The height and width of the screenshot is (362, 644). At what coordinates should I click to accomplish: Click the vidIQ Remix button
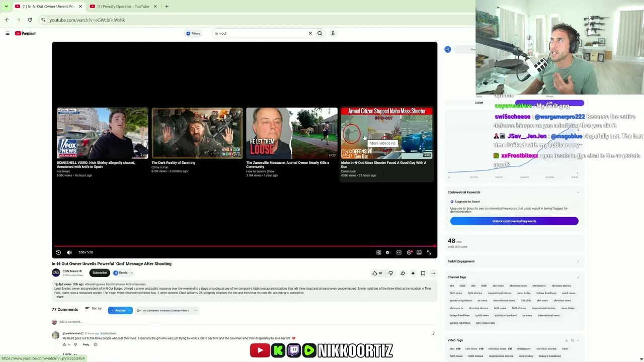[x=121, y=273]
